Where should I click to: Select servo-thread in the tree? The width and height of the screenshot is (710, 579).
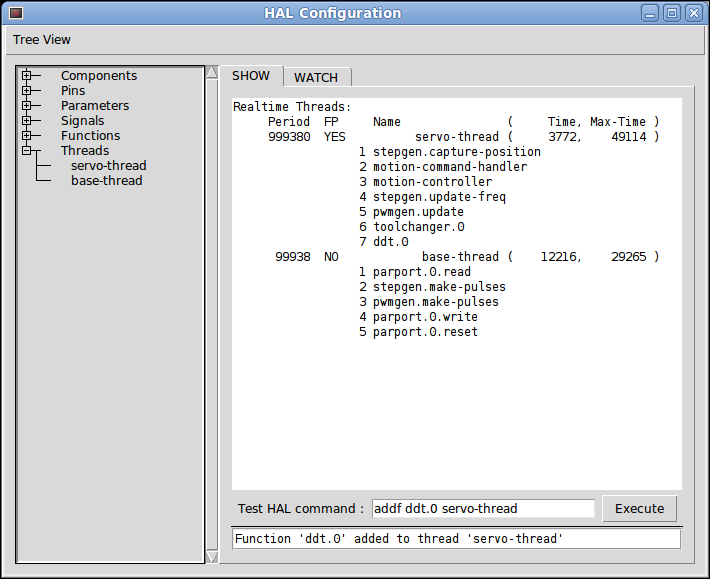[x=108, y=166]
